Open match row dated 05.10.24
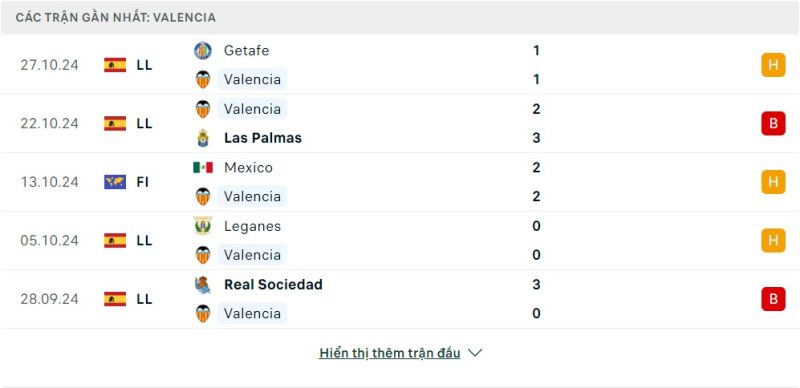Image resolution: width=800 pixels, height=388 pixels. pyautogui.click(x=400, y=240)
